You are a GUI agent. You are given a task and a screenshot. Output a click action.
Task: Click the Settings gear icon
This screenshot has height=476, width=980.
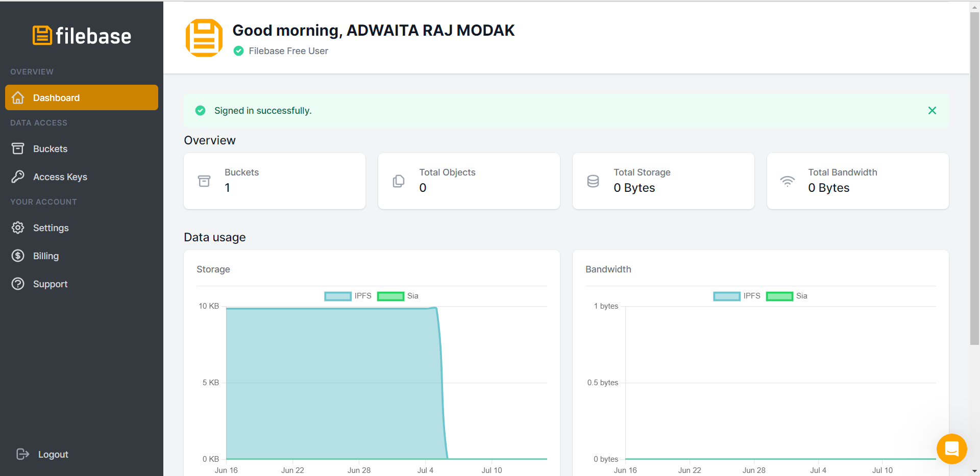pos(18,228)
